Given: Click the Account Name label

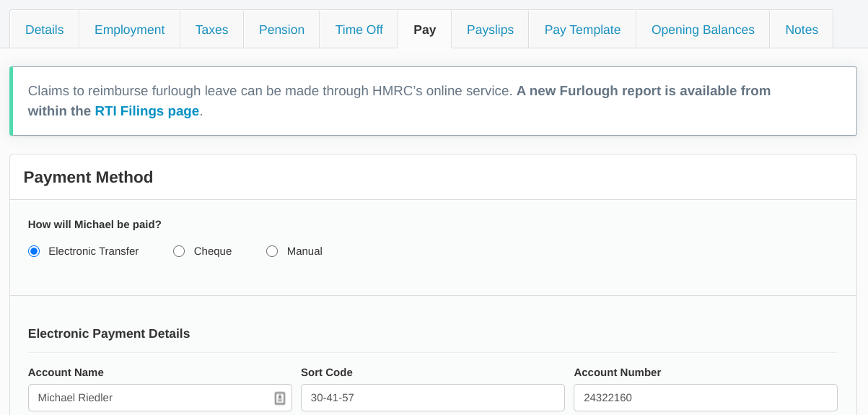Looking at the screenshot, I should tap(66, 372).
